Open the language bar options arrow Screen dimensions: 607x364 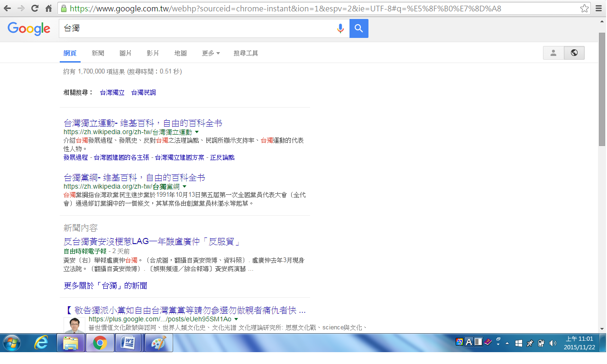tap(498, 345)
